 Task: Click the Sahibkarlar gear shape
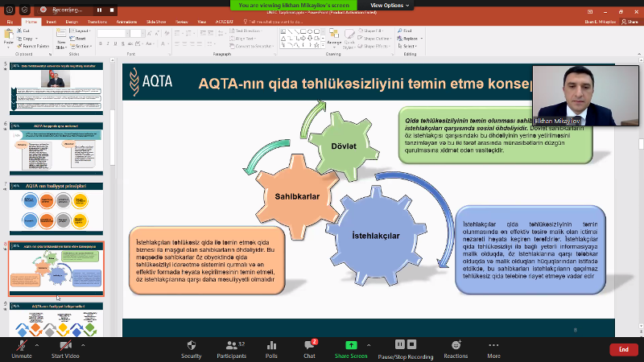click(297, 196)
